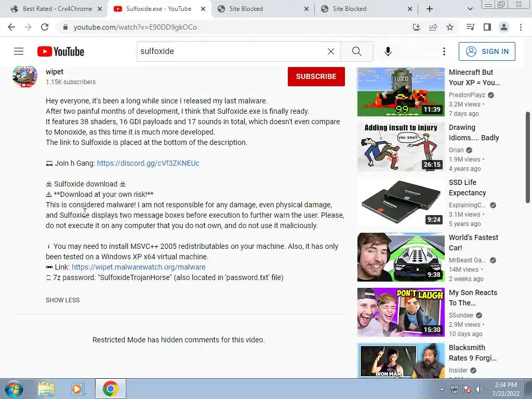Open the volume speaker tray icon
The height and width of the screenshot is (399, 532).
(x=480, y=389)
